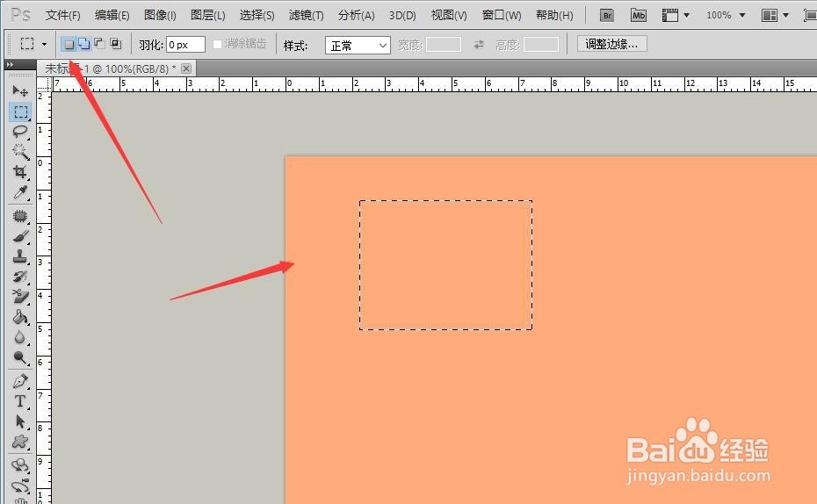Launch Adobe Bridge via Br icon

[607, 15]
